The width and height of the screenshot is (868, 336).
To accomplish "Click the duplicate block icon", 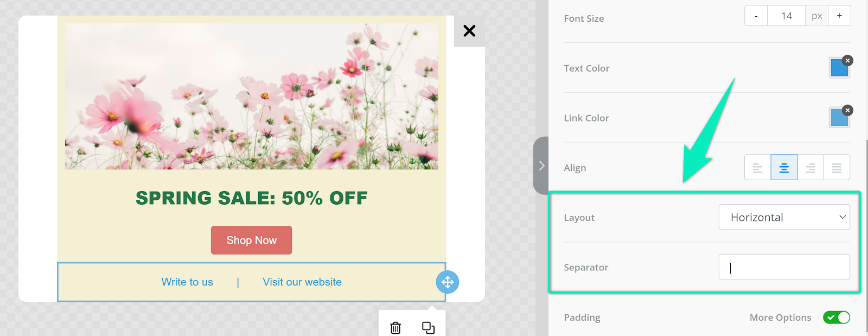I will (x=428, y=328).
